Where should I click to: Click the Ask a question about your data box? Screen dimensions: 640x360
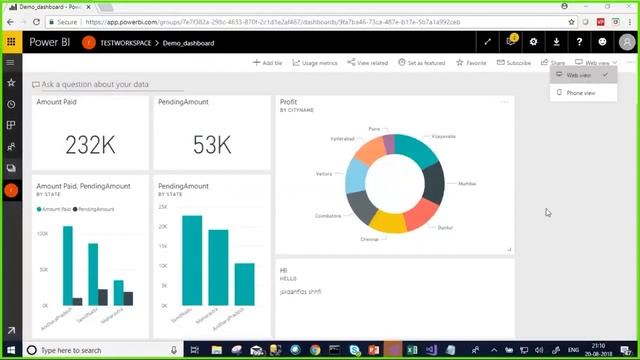point(108,84)
